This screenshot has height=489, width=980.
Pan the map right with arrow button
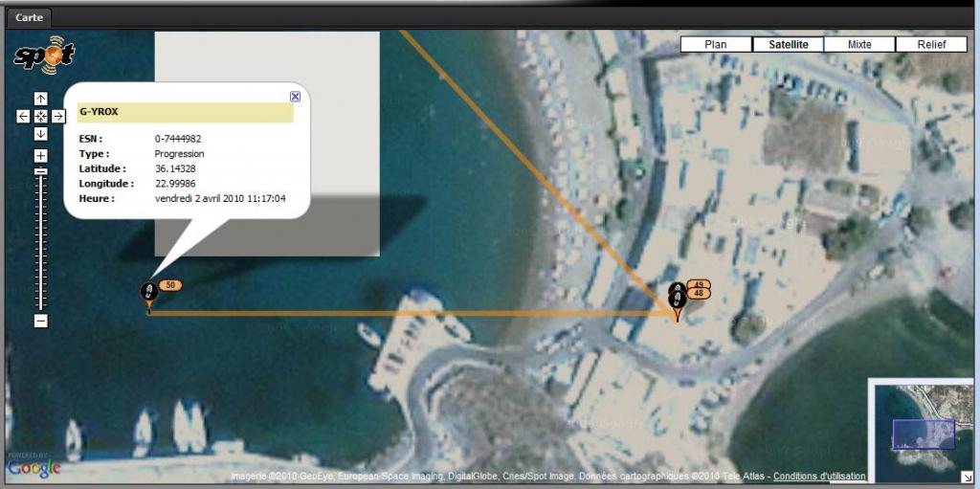58,117
